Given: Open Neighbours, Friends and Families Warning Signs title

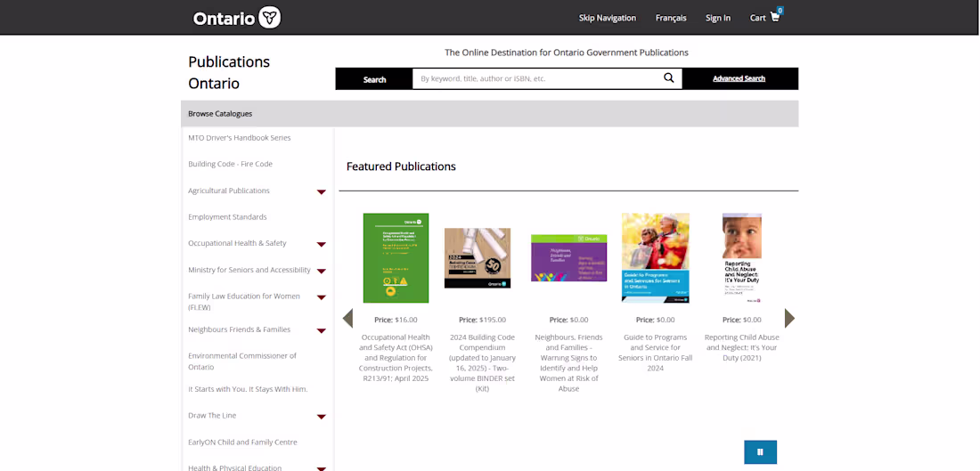Looking at the screenshot, I should pyautogui.click(x=568, y=363).
